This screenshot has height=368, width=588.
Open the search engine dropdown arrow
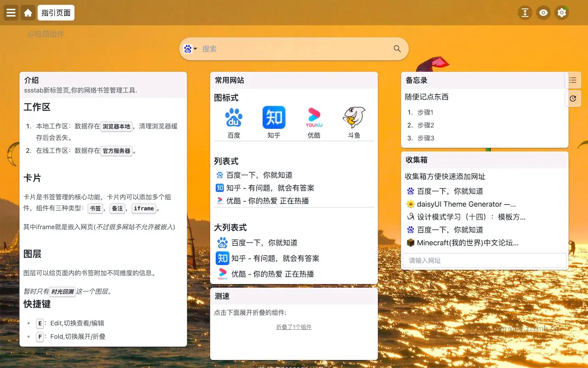point(195,48)
